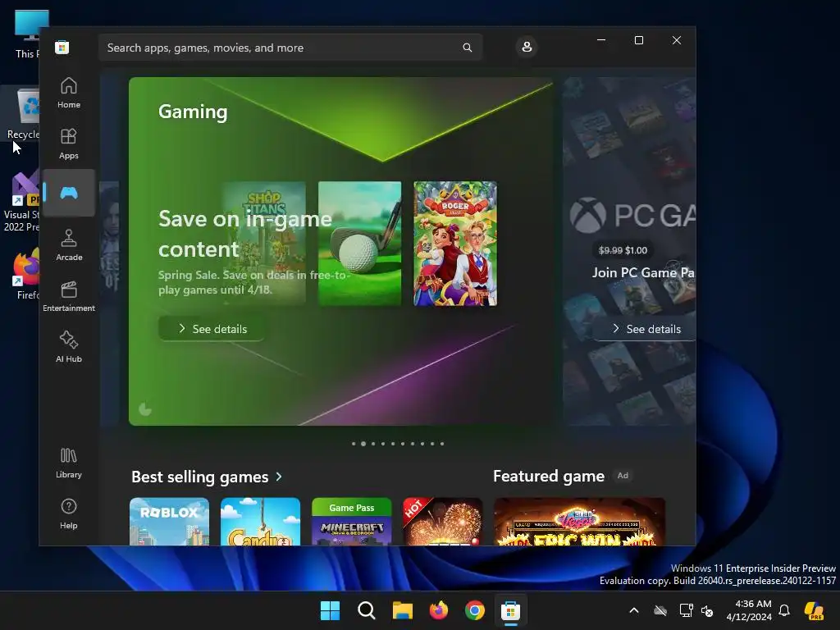Open taskbar Search
840x630 pixels.
pyautogui.click(x=367, y=610)
